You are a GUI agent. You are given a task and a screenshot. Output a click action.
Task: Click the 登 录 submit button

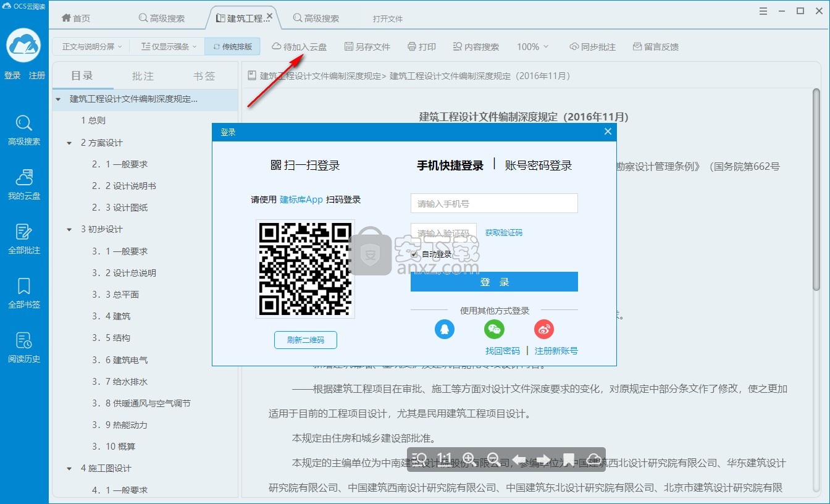click(x=494, y=282)
